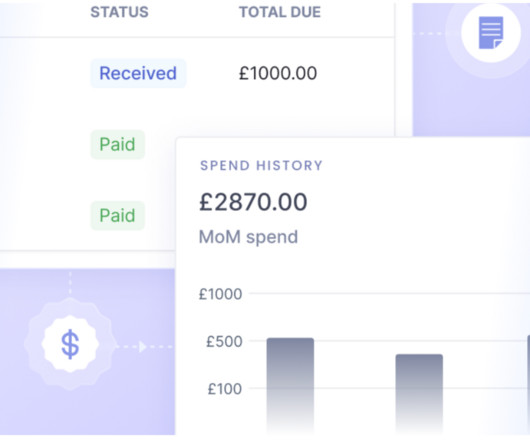Click the £500 axis label
Viewport: 530px width, 442px height.
224,342
